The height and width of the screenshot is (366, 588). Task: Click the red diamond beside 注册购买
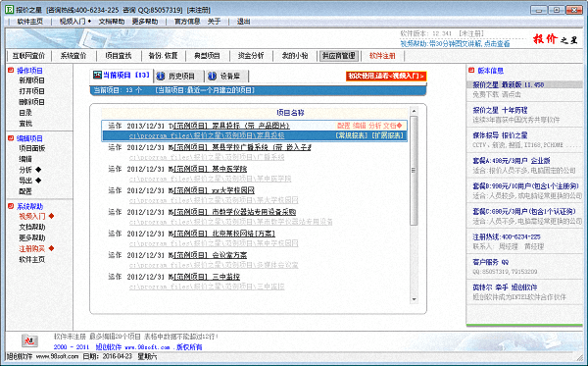pos(51,248)
